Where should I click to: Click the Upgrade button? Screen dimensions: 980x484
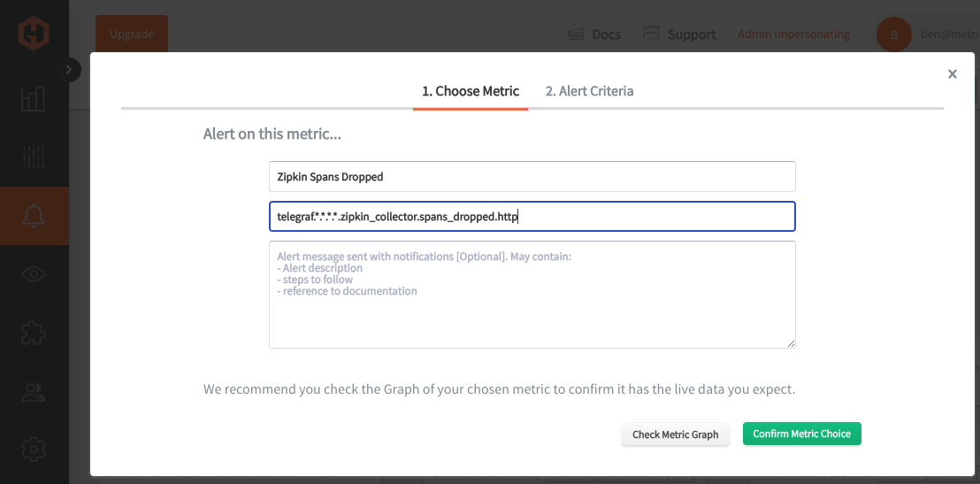(132, 34)
